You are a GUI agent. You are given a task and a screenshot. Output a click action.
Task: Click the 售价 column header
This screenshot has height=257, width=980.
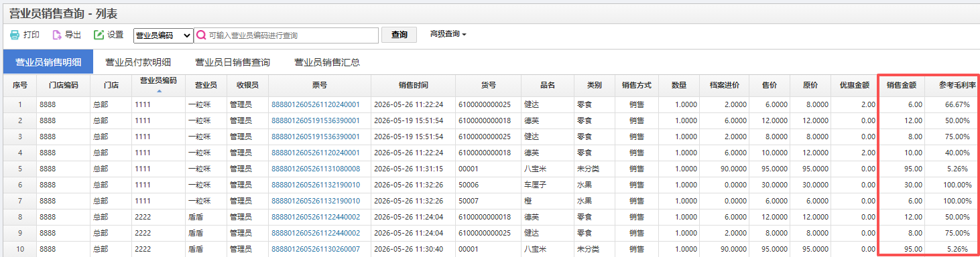[770, 86]
